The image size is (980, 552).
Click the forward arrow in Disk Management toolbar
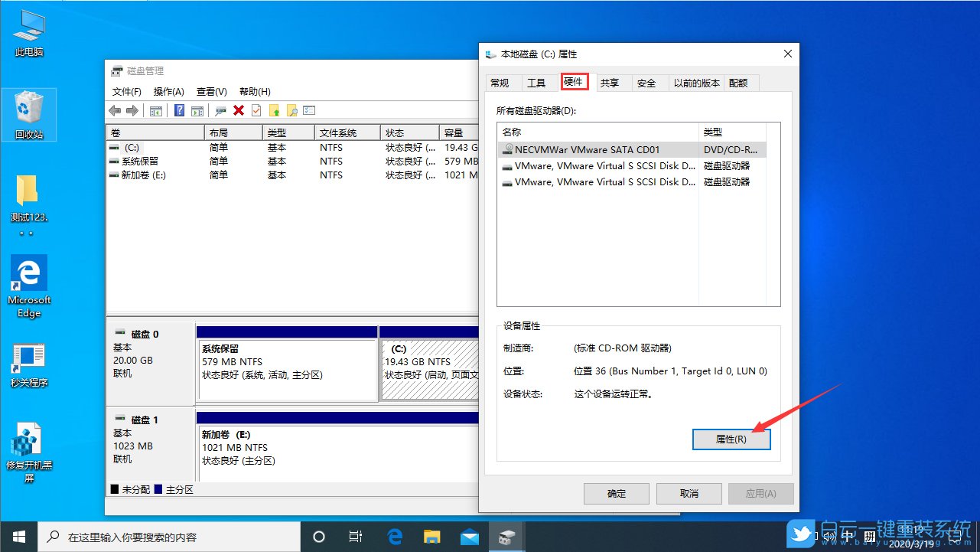point(132,109)
